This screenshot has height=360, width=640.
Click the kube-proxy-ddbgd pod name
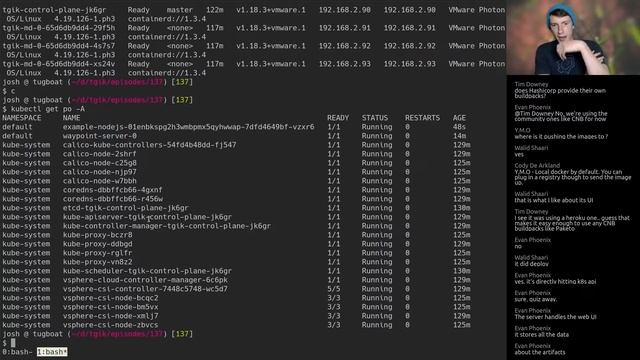(x=98, y=244)
